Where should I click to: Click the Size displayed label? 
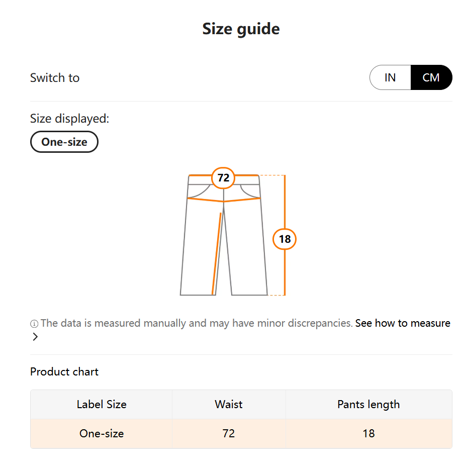(x=69, y=119)
